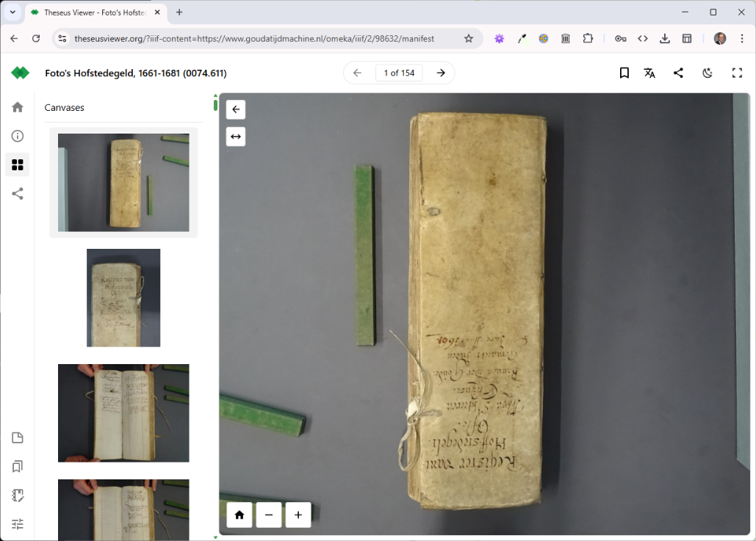Zoom in with the plus button
The image size is (756, 541).
click(298, 515)
